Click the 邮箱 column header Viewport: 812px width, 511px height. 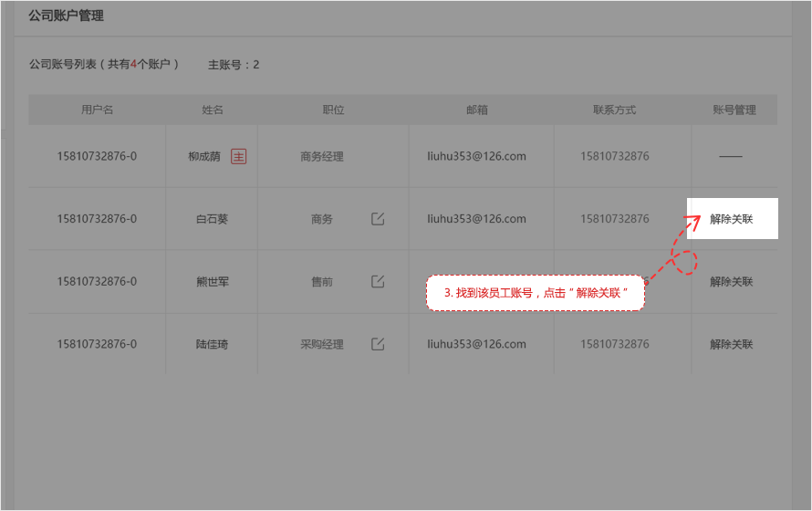[x=477, y=109]
